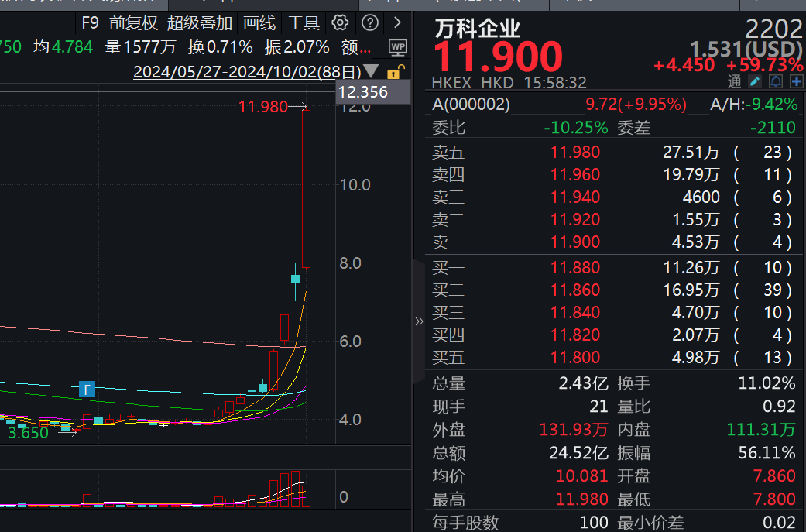Open the help question mark icon

pyautogui.click(x=370, y=22)
